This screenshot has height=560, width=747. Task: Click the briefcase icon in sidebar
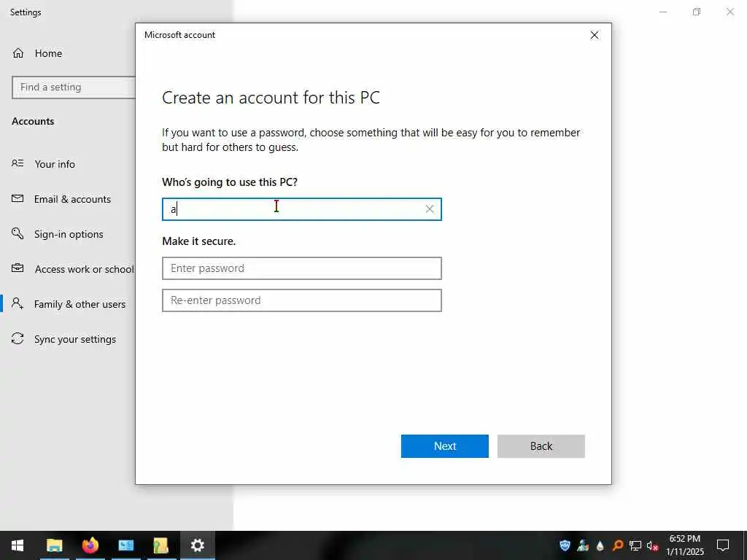(18, 268)
